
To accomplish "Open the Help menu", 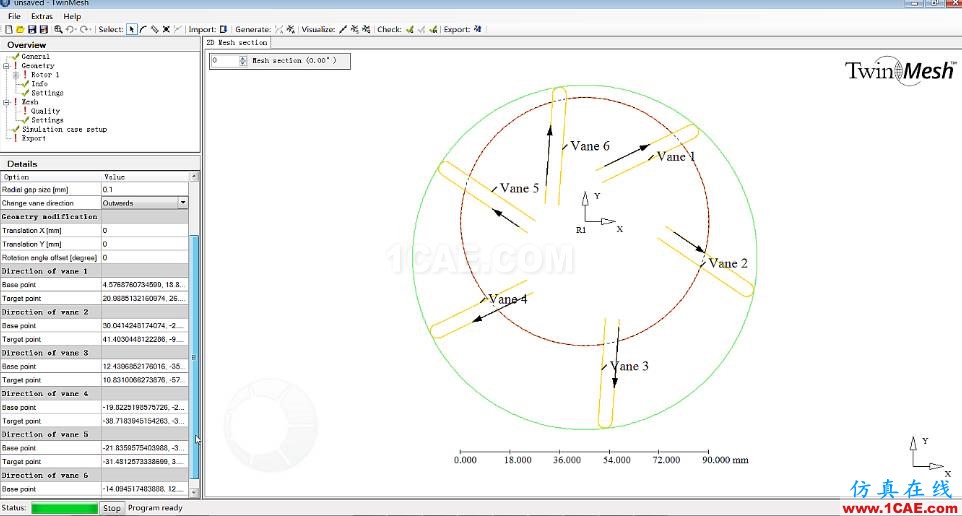I will coord(72,16).
